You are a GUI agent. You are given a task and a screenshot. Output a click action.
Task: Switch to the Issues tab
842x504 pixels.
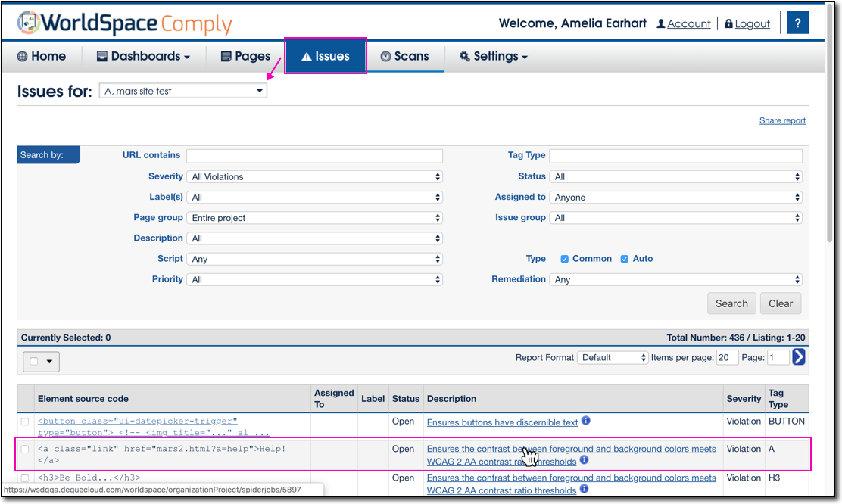[326, 56]
